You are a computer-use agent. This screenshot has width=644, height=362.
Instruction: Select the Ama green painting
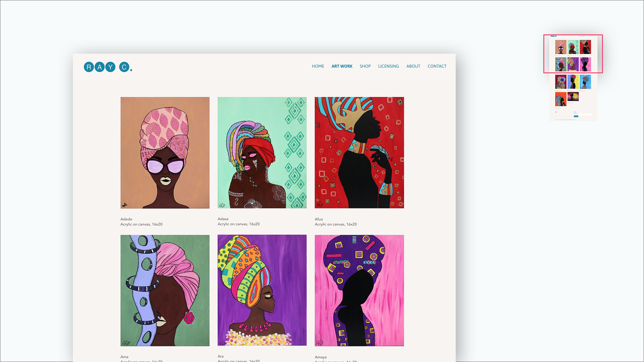point(165,290)
